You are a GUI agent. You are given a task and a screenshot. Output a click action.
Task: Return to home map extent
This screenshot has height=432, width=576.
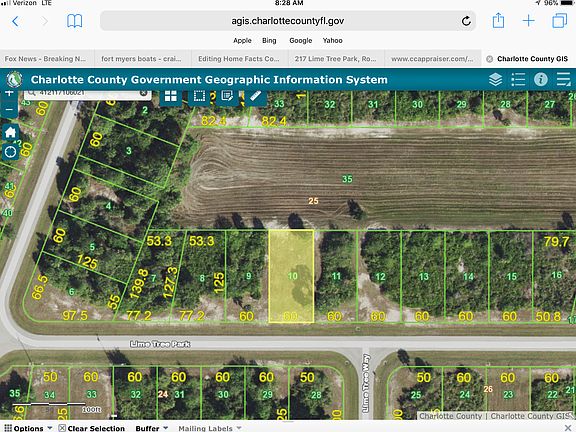click(x=10, y=132)
